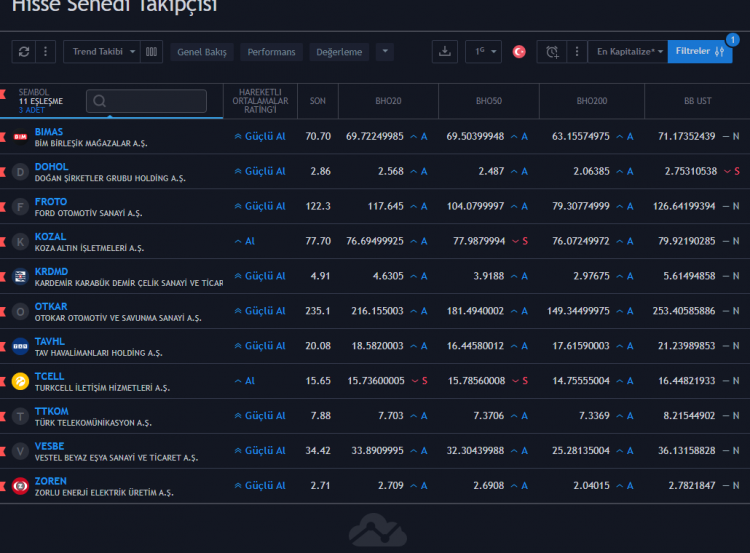Image resolution: width=750 pixels, height=553 pixels.
Task: Open the Filtreler filters button
Action: coord(700,52)
